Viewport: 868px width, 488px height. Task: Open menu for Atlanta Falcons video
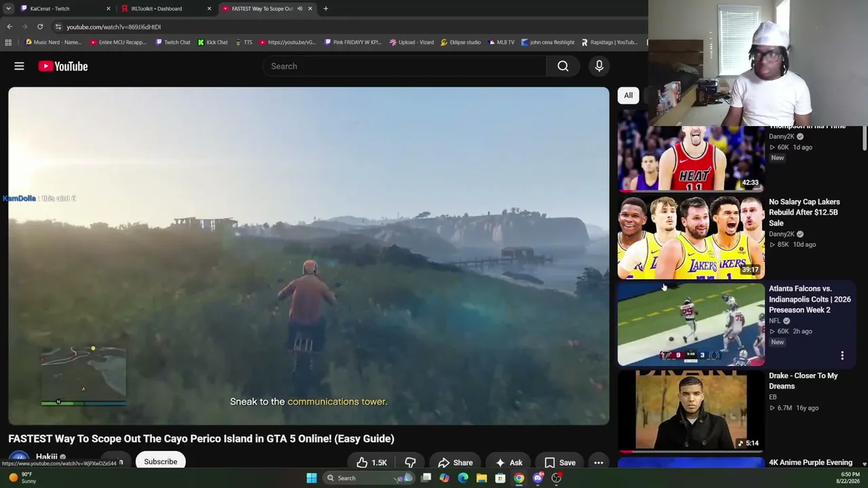842,355
